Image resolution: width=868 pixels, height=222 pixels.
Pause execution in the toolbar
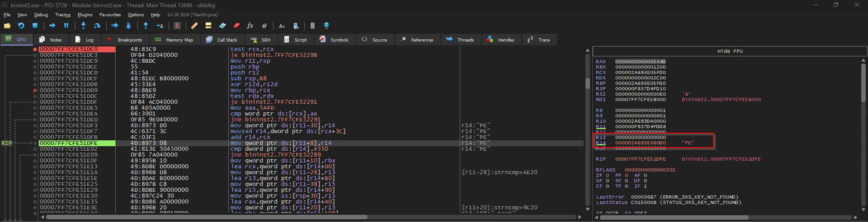pyautogui.click(x=66, y=26)
